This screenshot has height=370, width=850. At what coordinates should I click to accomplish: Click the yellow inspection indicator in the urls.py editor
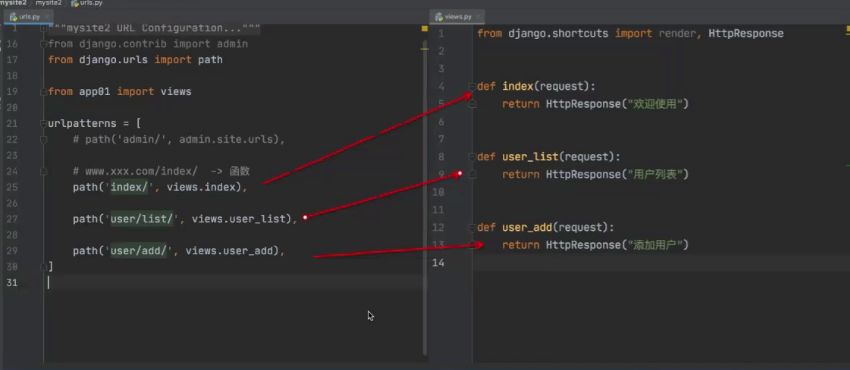point(424,29)
